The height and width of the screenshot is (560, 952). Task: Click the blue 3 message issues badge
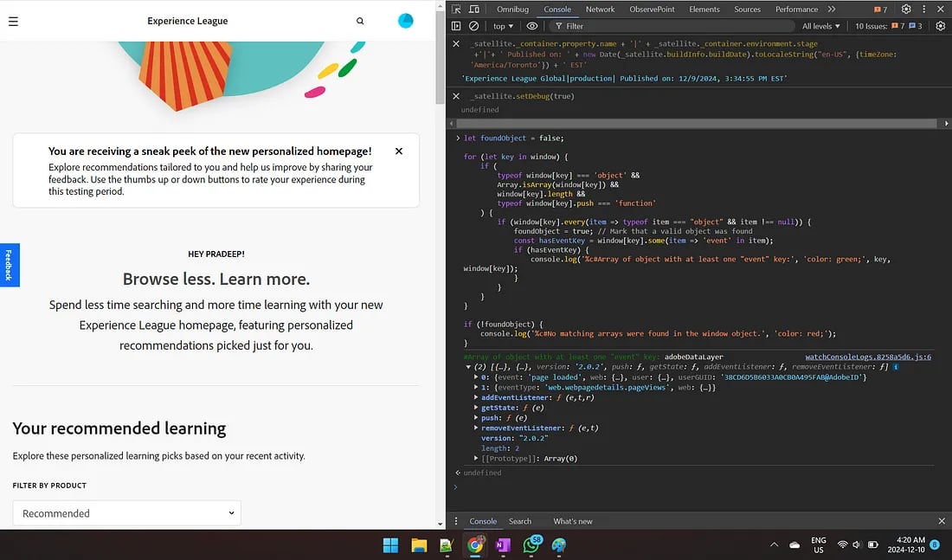tap(916, 26)
